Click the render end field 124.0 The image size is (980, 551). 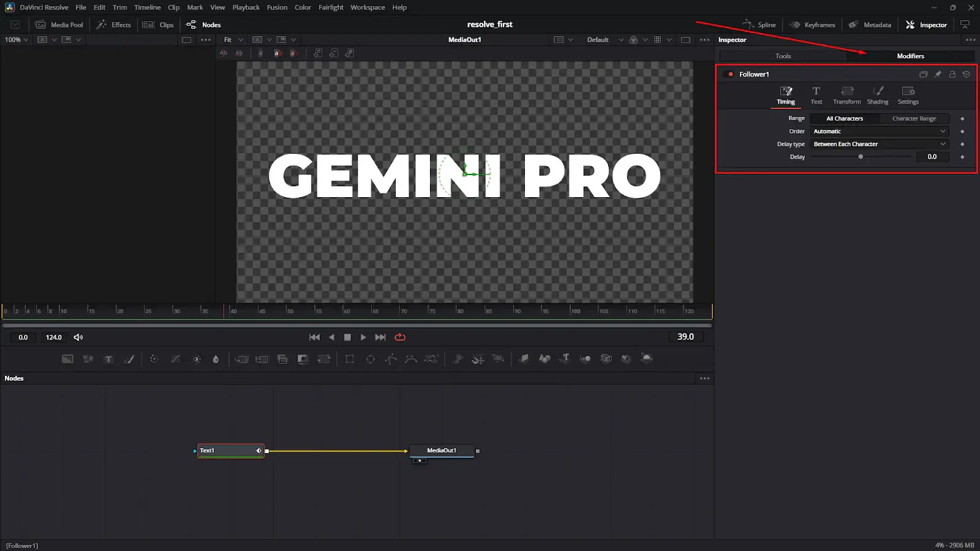[54, 337]
